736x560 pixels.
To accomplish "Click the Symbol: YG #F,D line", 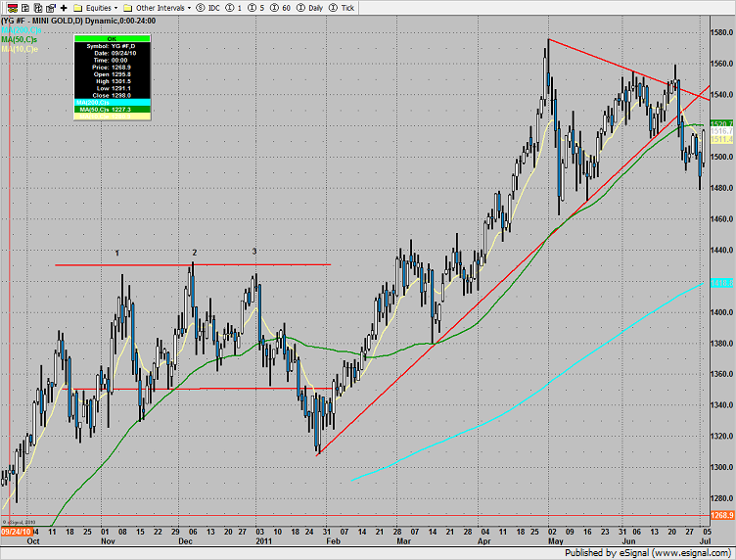I will 113,46.
